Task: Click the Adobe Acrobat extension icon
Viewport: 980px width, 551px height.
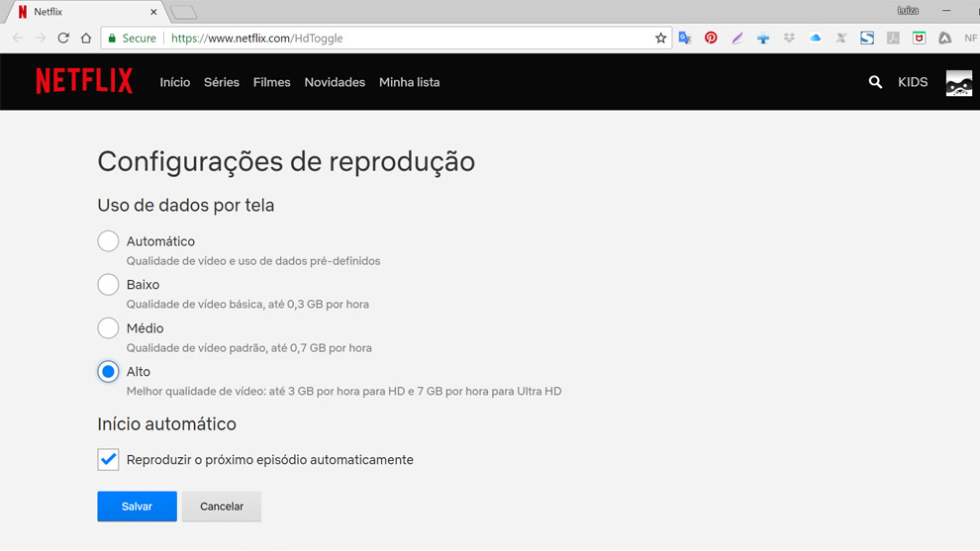Action: [x=893, y=39]
